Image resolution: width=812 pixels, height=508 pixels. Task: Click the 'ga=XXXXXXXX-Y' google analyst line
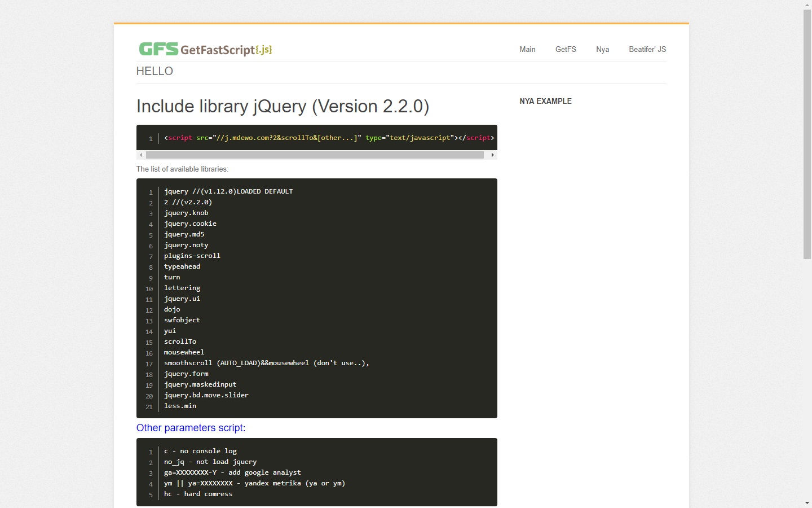(x=232, y=472)
